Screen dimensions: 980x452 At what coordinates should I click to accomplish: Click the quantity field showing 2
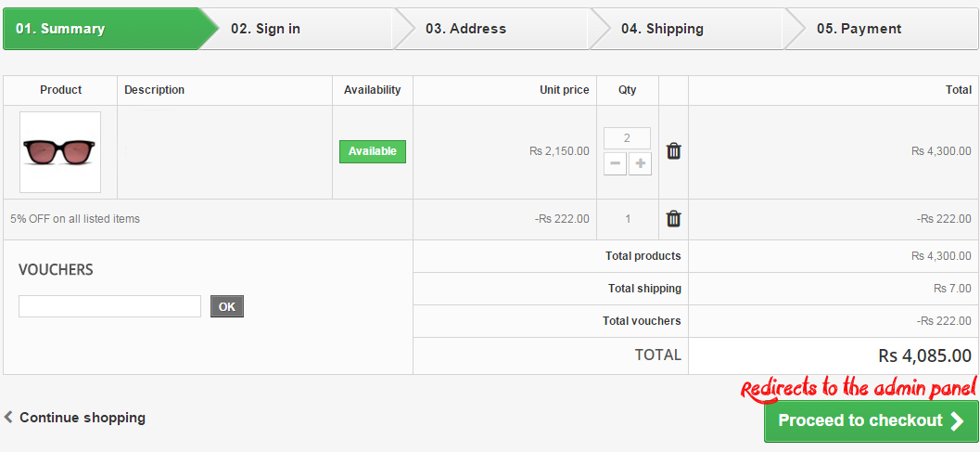[627, 138]
